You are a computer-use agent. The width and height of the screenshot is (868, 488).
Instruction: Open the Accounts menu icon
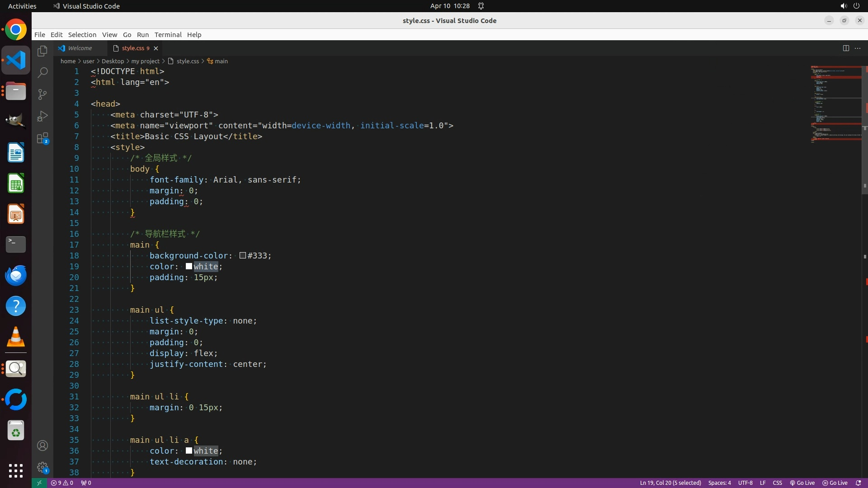point(42,446)
